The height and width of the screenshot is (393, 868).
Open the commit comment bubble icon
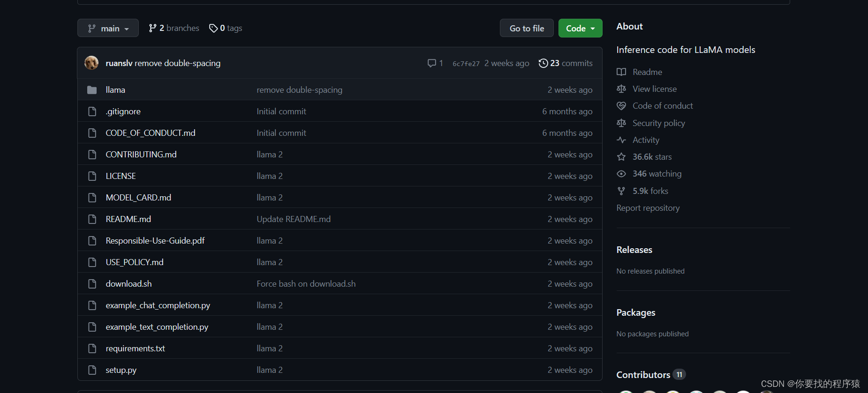(432, 63)
